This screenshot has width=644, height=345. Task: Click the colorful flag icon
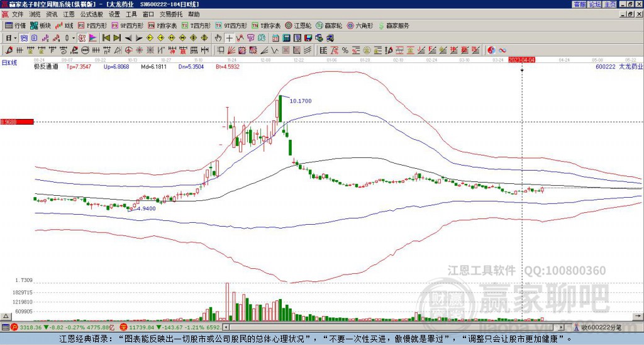(x=93, y=38)
